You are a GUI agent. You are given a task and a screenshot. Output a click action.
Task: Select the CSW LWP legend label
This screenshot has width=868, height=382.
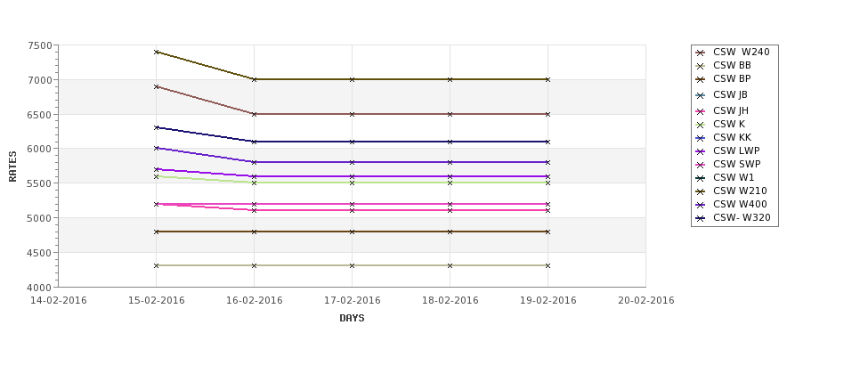[x=736, y=150]
